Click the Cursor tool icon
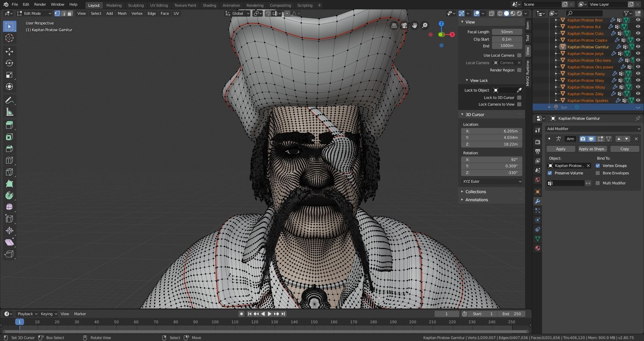 click(9, 38)
